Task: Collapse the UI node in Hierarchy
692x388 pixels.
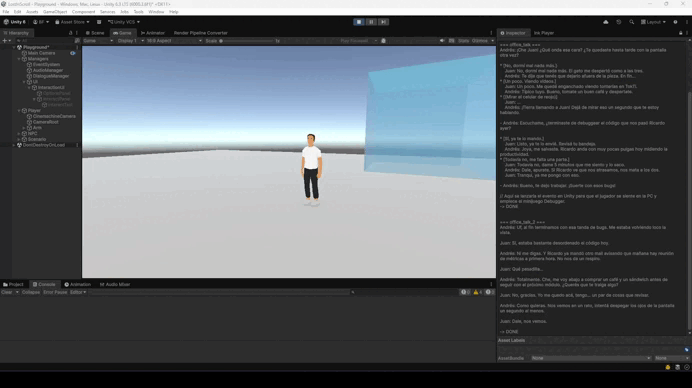Action: pos(24,82)
